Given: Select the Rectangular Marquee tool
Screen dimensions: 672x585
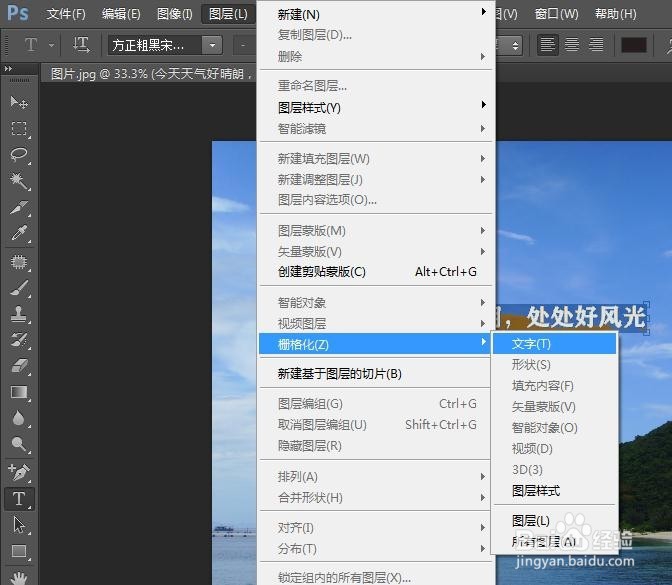Looking at the screenshot, I should click(x=19, y=129).
